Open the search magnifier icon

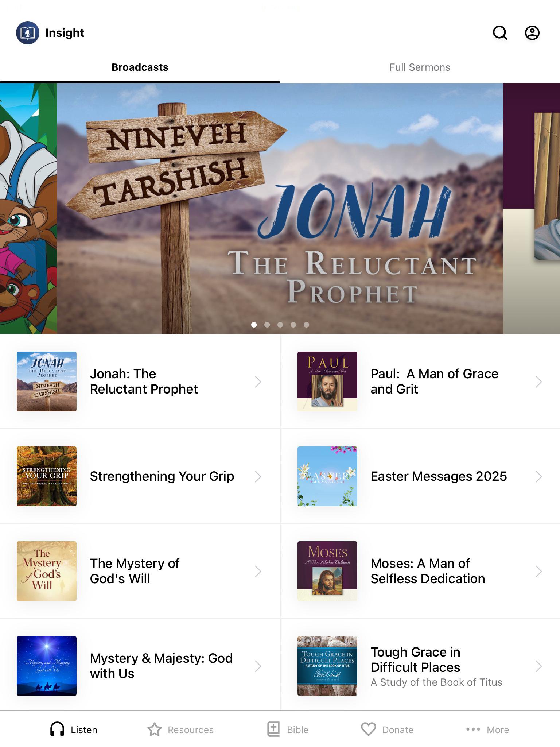pyautogui.click(x=500, y=33)
